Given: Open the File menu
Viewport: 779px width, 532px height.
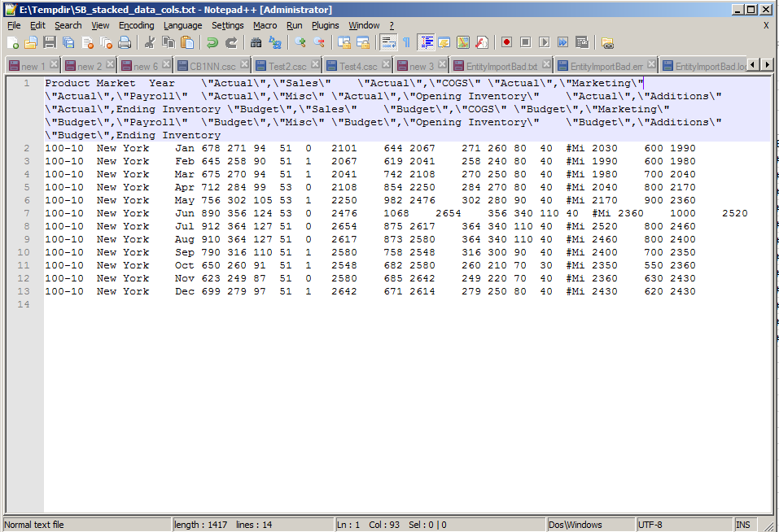Looking at the screenshot, I should (14, 25).
